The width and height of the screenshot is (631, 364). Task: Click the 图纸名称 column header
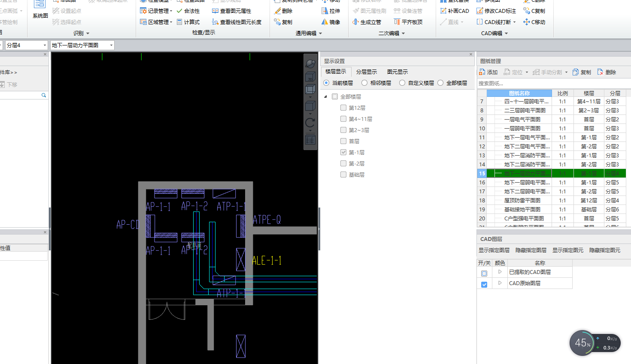[519, 93]
